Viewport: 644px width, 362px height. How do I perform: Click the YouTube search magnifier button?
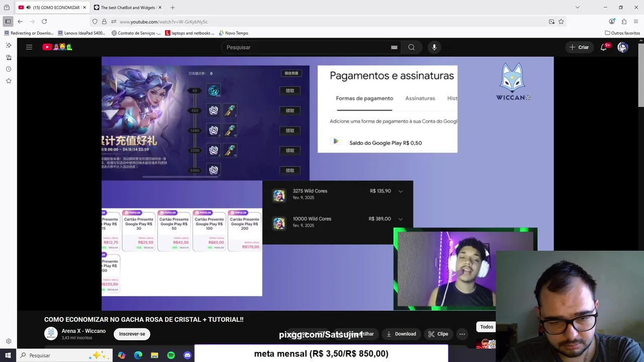[x=412, y=47]
